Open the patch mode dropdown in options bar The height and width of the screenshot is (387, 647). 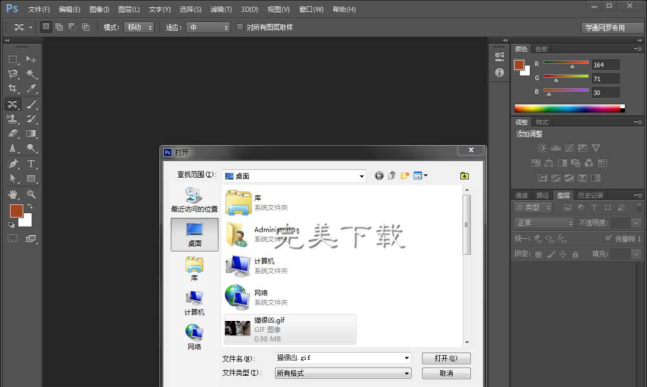click(139, 27)
